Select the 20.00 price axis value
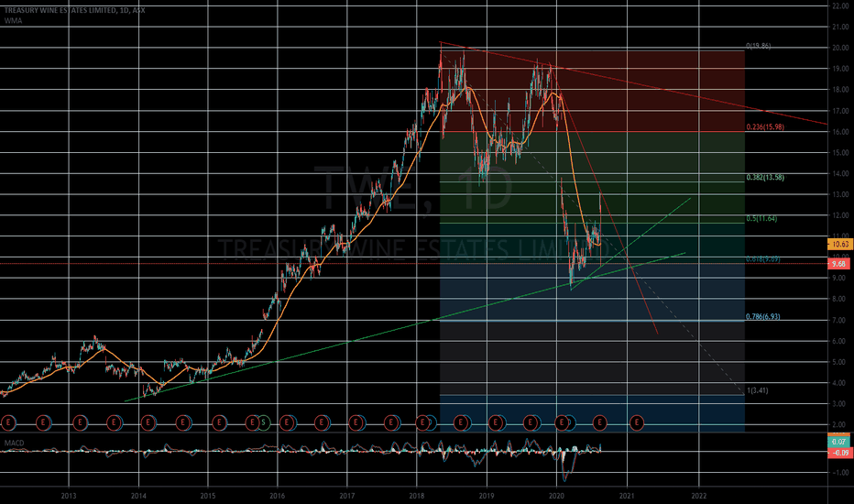 coord(840,48)
